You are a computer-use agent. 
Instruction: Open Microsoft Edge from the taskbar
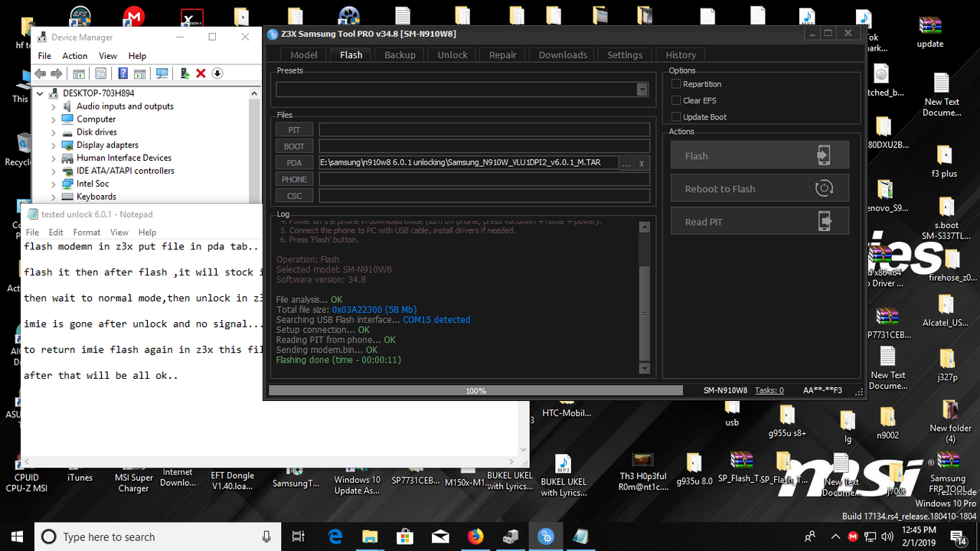(x=335, y=536)
